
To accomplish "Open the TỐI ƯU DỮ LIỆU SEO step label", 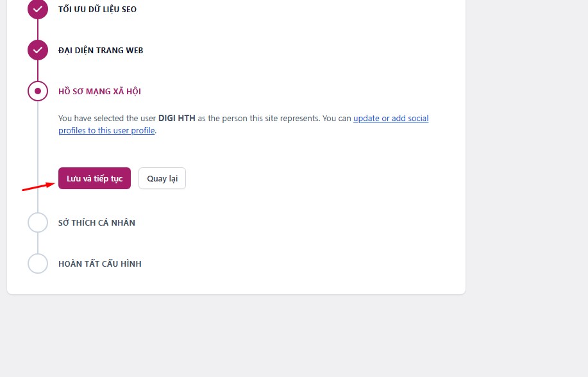I will pos(97,10).
